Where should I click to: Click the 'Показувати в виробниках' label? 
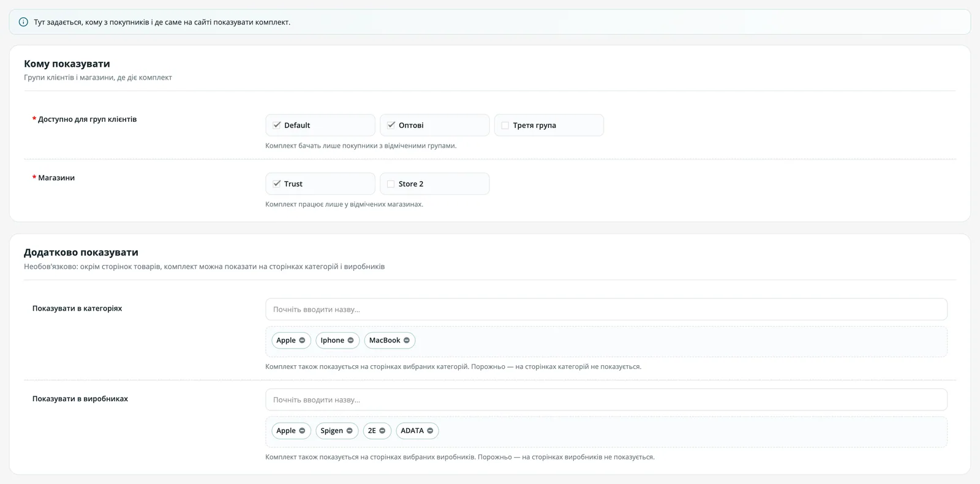[x=80, y=398]
